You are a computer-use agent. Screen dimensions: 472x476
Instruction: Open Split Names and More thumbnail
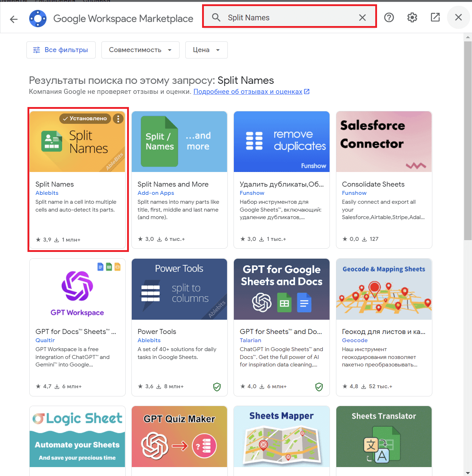(x=179, y=142)
